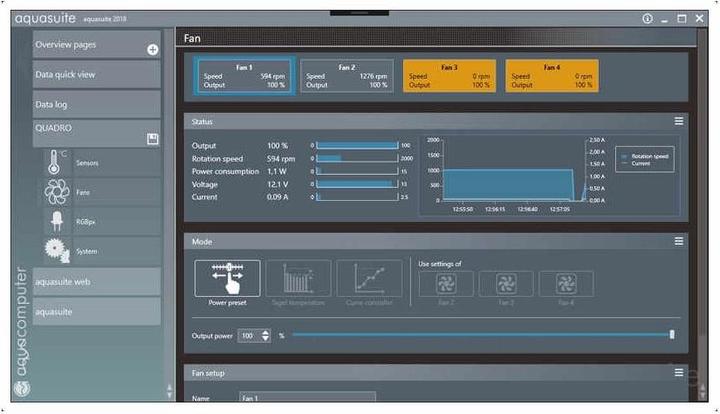Open the System gear icon
The height and width of the screenshot is (414, 720).
pos(57,251)
